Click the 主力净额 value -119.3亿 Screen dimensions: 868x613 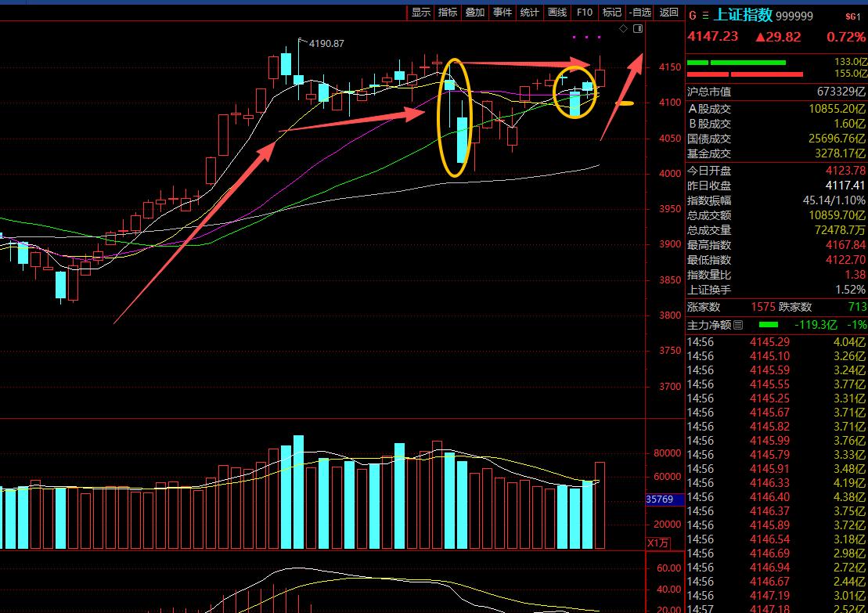point(816,325)
